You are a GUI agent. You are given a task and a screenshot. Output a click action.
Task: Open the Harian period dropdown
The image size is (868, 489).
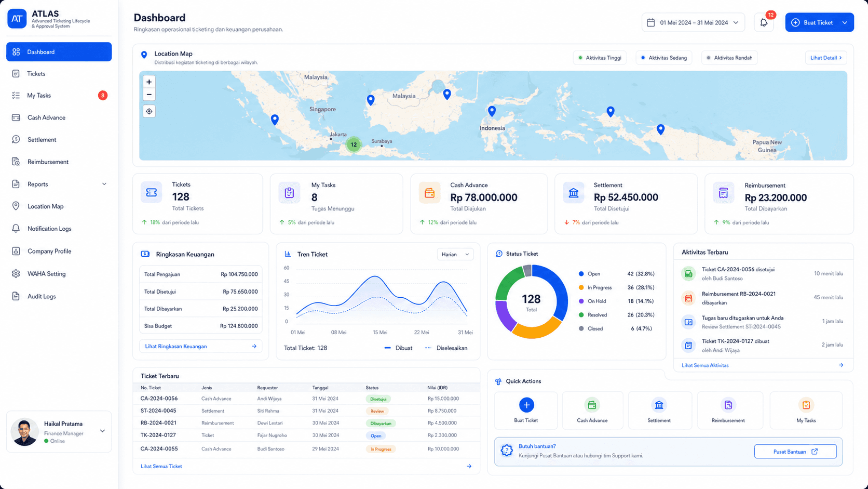click(x=455, y=254)
